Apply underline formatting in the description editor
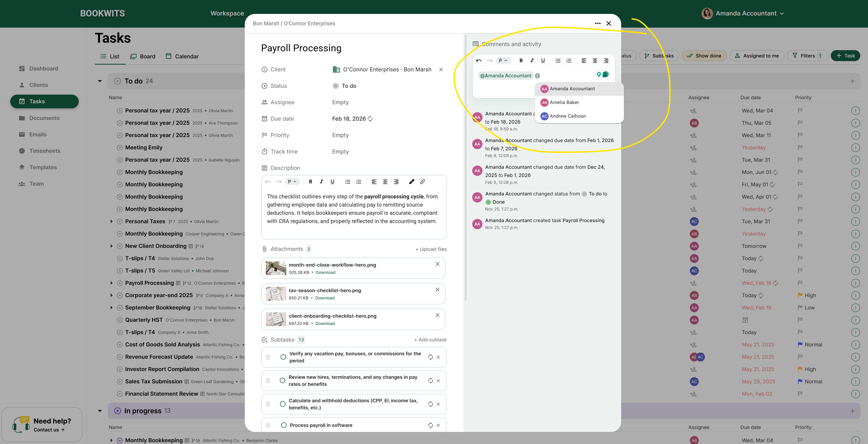The height and width of the screenshot is (444, 868). tap(332, 182)
